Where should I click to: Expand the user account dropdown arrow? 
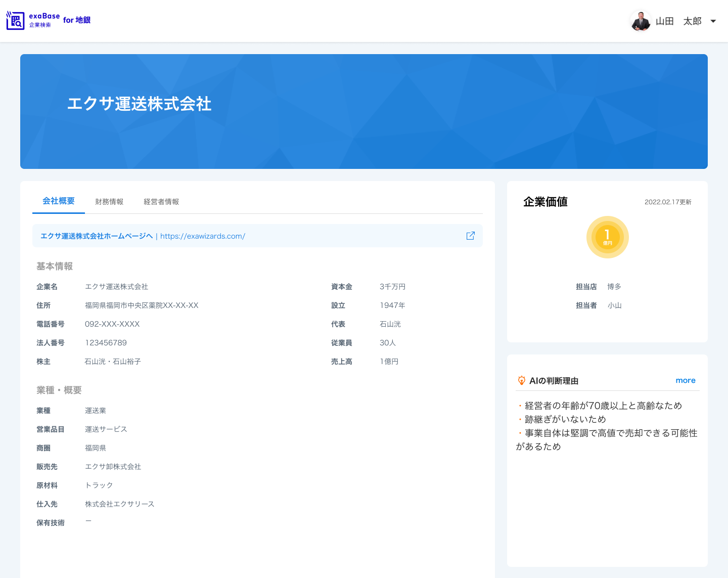713,21
